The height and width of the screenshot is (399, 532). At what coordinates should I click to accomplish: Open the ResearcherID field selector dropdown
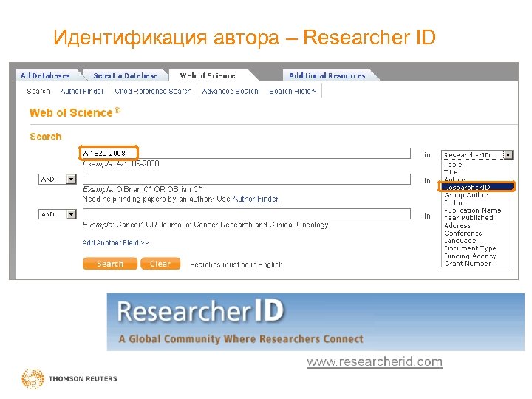click(477, 155)
